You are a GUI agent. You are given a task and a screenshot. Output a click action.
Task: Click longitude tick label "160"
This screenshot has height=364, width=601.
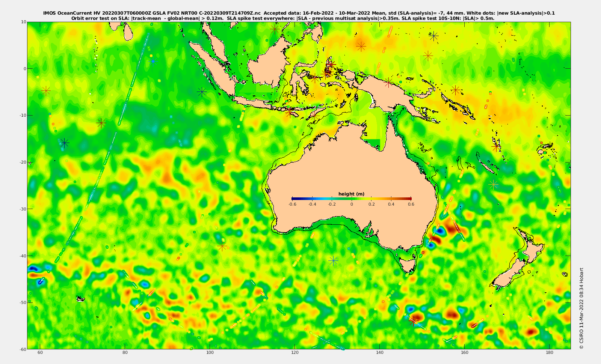pyautogui.click(x=465, y=353)
